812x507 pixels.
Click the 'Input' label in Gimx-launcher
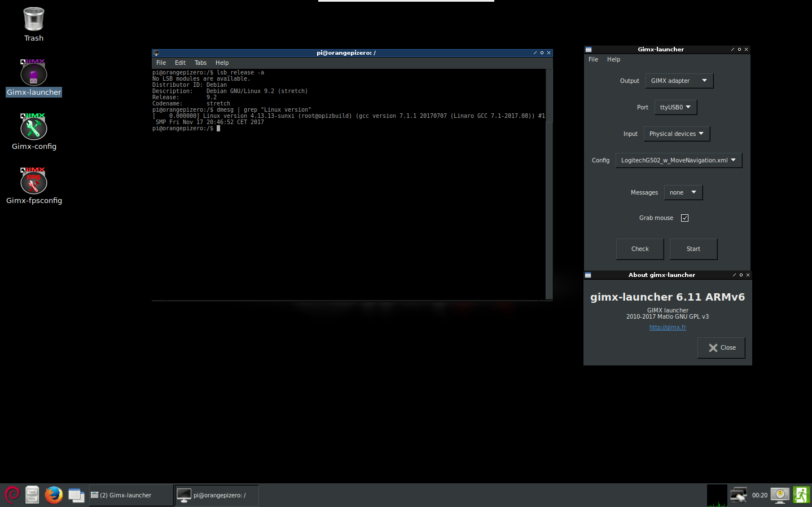click(630, 134)
